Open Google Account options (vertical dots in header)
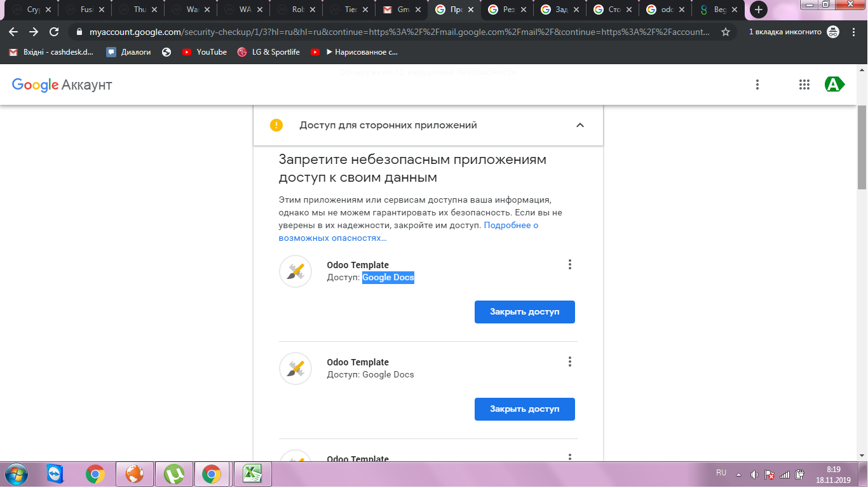868x488 pixels. [x=757, y=85]
